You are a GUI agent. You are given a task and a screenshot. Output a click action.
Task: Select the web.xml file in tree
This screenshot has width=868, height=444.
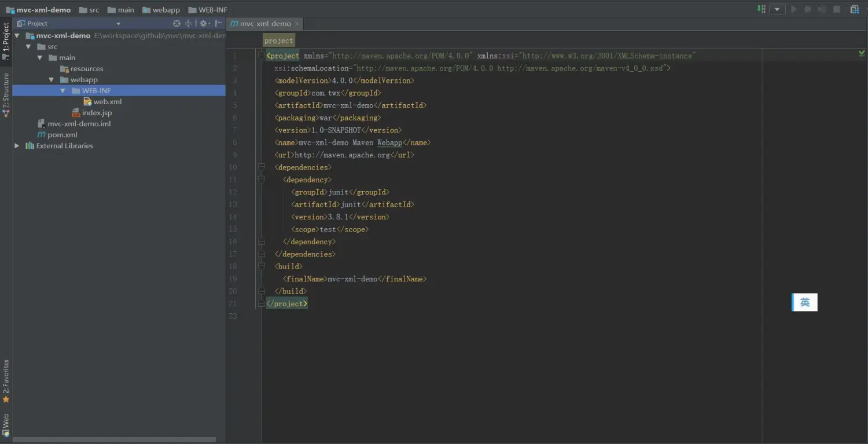coord(108,102)
